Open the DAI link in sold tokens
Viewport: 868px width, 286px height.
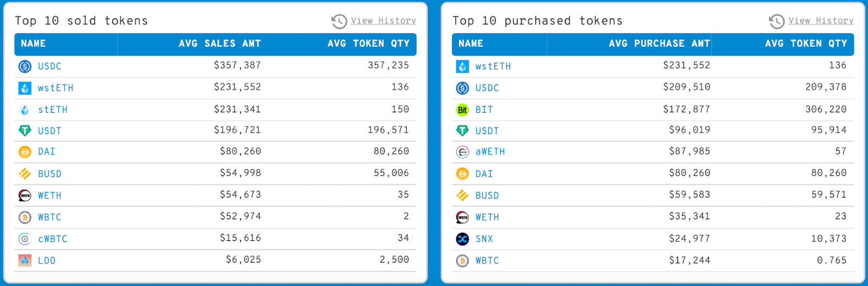[x=47, y=151]
